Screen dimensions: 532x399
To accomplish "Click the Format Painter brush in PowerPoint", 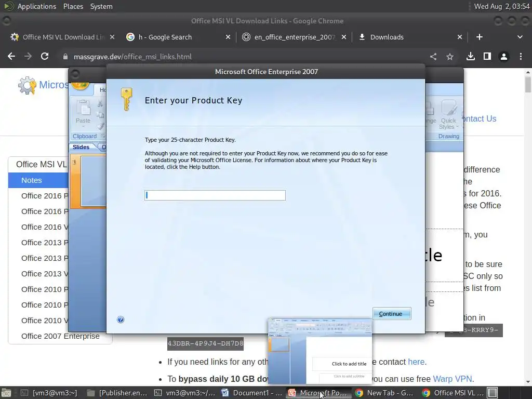I will click(x=100, y=126).
